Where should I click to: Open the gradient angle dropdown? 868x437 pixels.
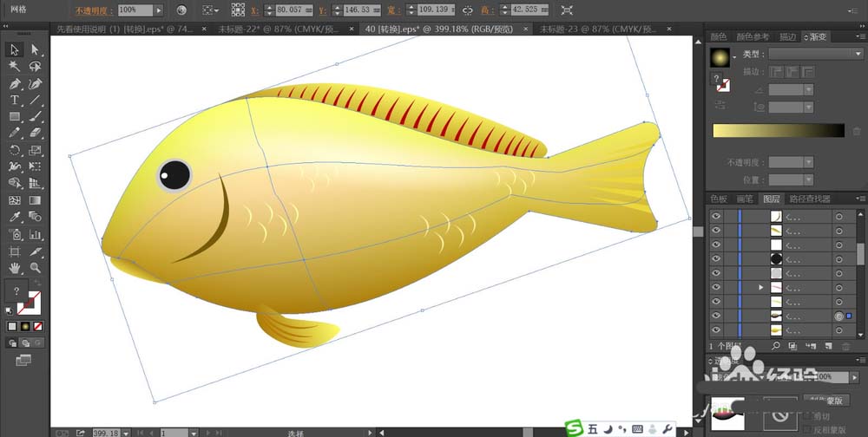(809, 89)
